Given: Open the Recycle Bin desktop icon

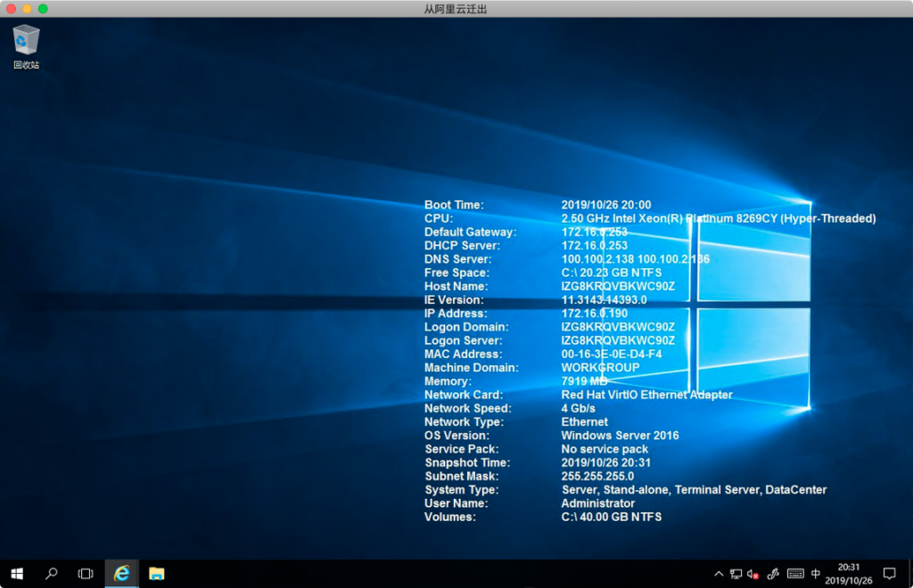Looking at the screenshot, I should tap(26, 41).
